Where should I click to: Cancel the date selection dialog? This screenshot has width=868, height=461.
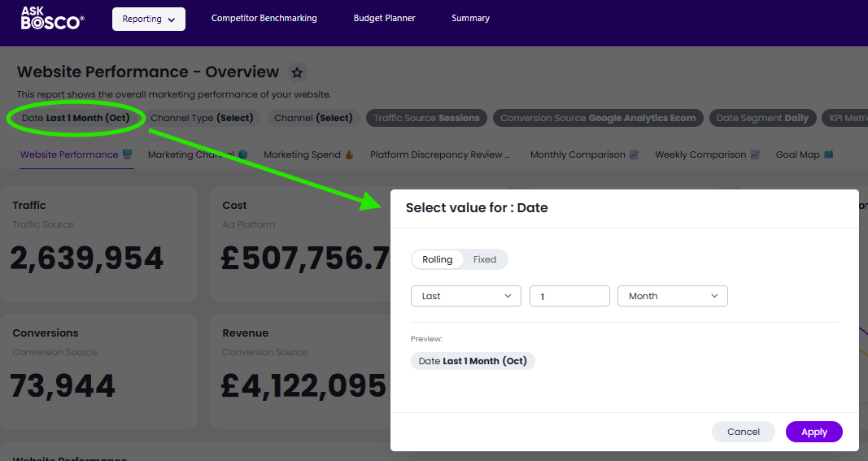743,432
